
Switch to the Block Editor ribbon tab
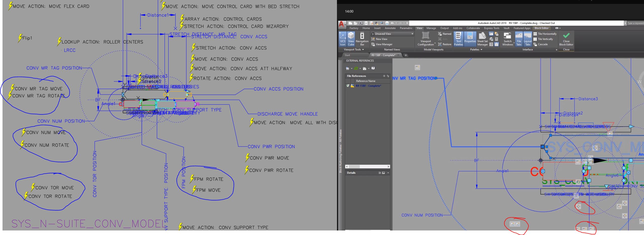click(541, 28)
